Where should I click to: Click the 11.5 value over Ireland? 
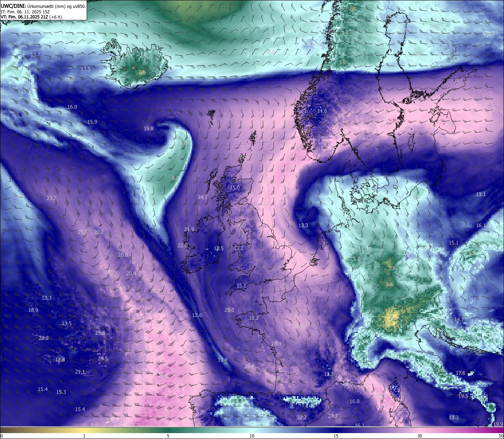tap(219, 248)
